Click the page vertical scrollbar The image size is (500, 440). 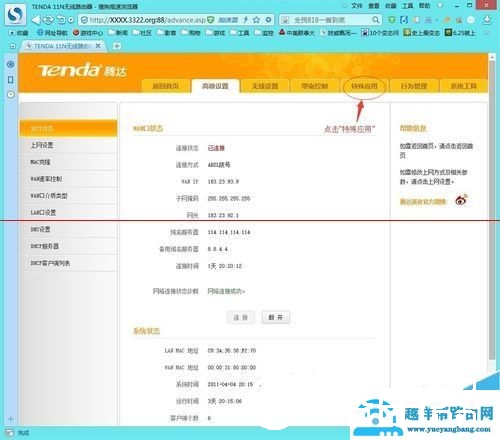492,210
